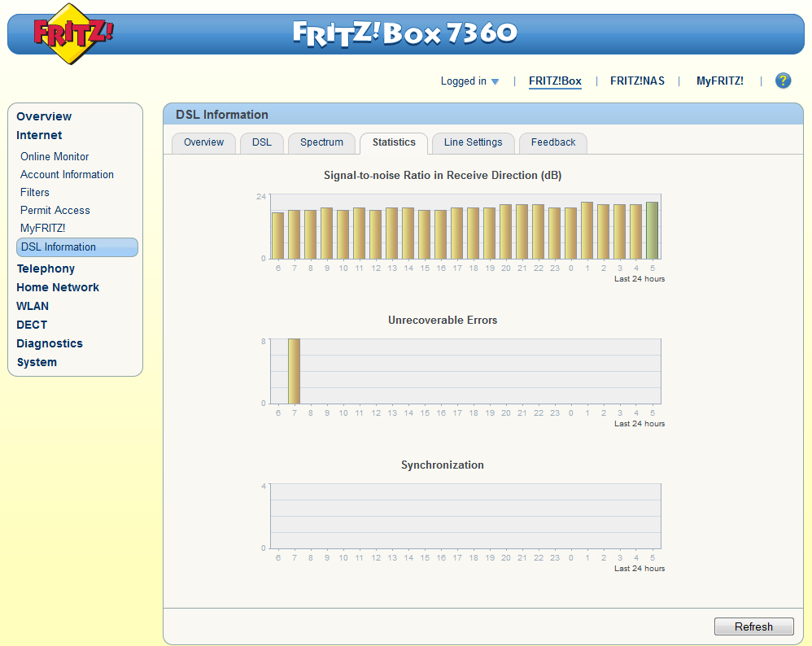Click the unrecoverable errors bar at hour 7
The height and width of the screenshot is (646, 812).
[x=294, y=371]
